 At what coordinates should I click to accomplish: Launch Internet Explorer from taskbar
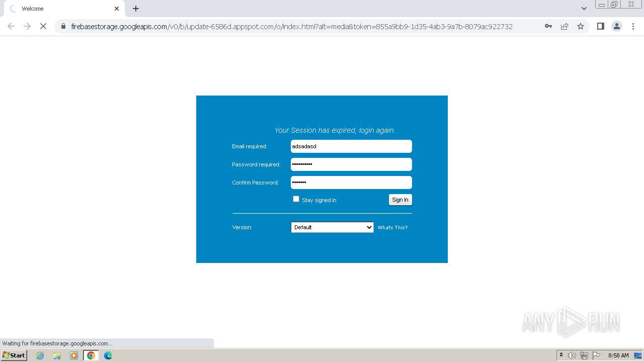tap(40, 355)
